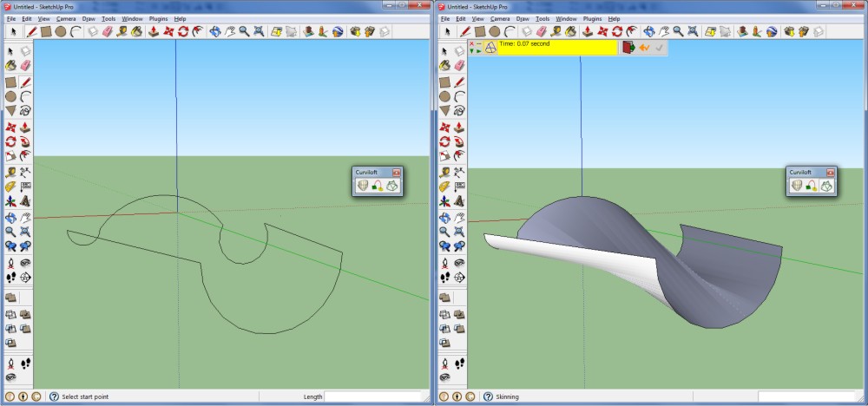The height and width of the screenshot is (406, 868).
Task: Click the exit door icon in Curviloft bar
Action: coord(628,47)
